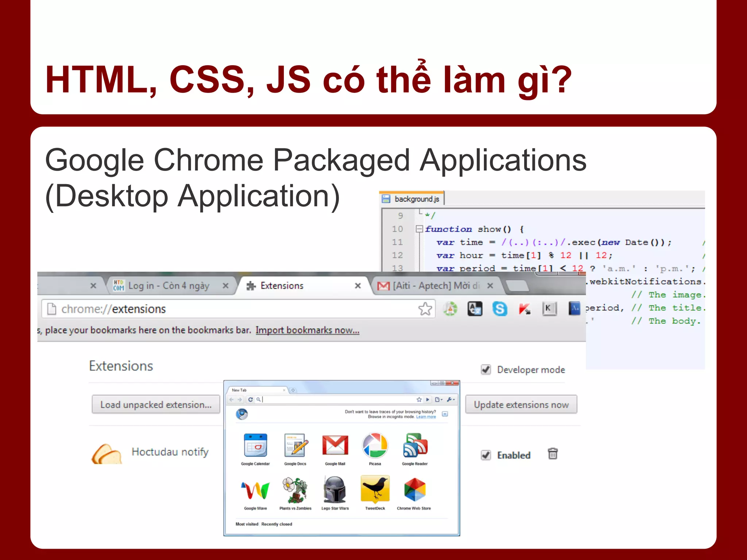Click line number 10 in the code editor
747x560 pixels.
point(398,229)
